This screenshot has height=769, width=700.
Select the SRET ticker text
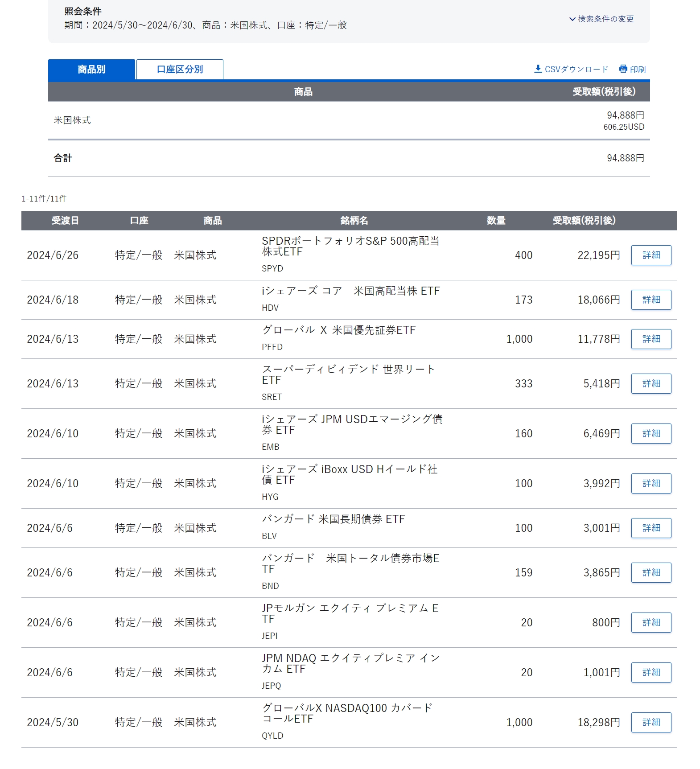pyautogui.click(x=272, y=397)
